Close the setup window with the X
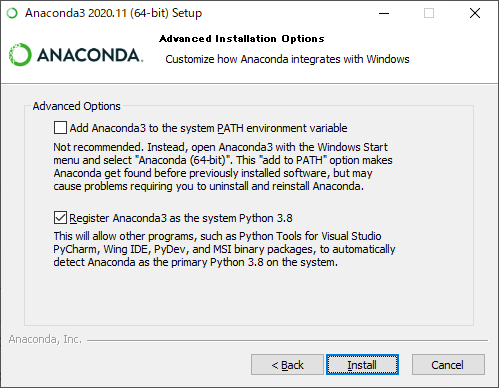The image size is (499, 388). coord(475,13)
